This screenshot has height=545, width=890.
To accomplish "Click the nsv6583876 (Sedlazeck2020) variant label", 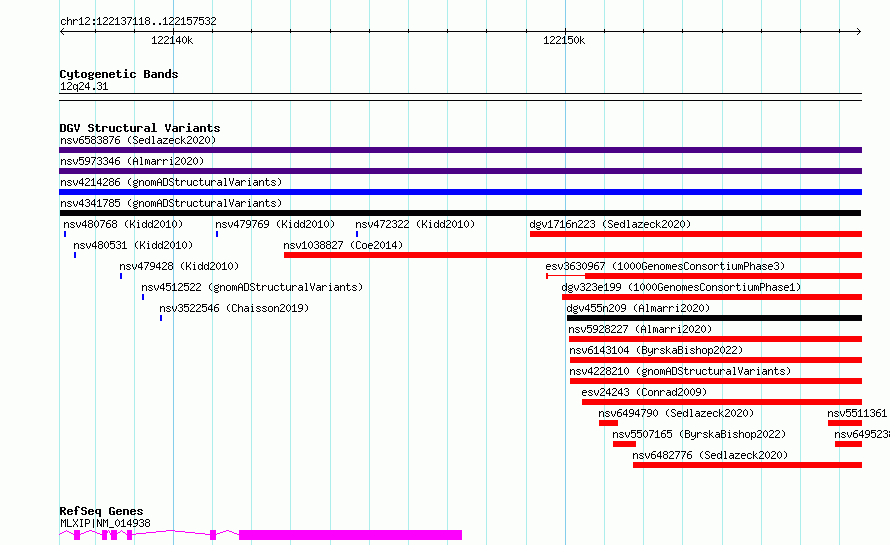I will pyautogui.click(x=138, y=140).
